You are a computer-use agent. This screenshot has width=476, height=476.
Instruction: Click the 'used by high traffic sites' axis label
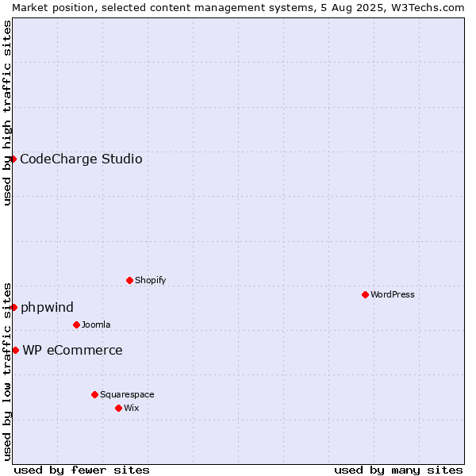pyautogui.click(x=6, y=113)
